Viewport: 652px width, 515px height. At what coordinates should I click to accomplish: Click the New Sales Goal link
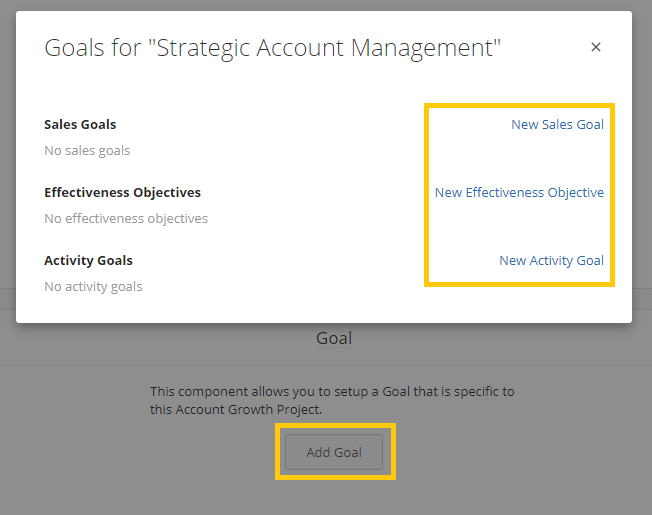pos(557,125)
